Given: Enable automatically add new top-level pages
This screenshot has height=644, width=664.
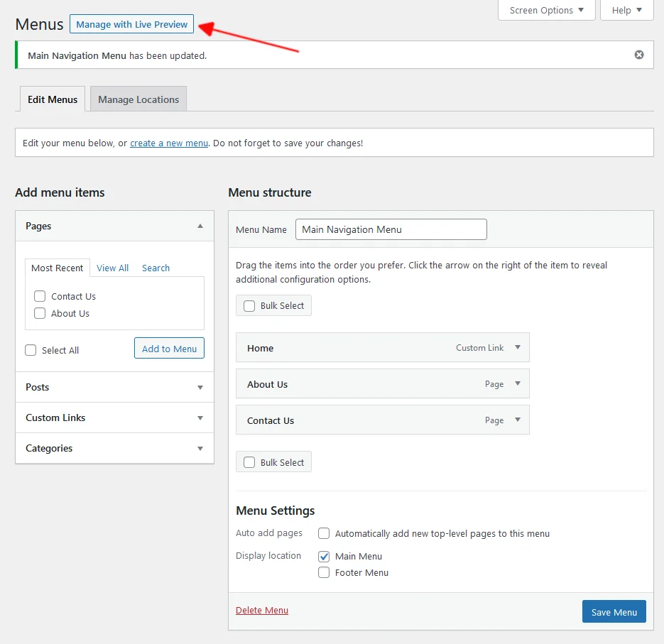Looking at the screenshot, I should coord(324,533).
